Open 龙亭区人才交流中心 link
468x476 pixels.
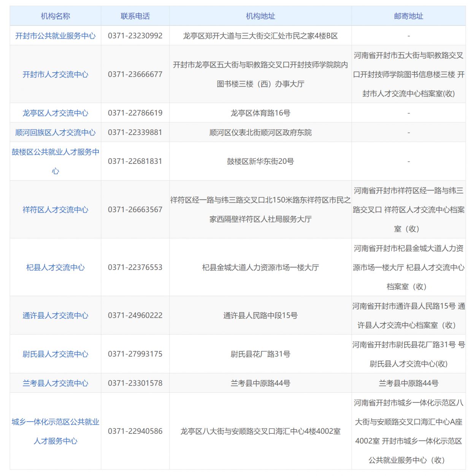coord(56,113)
